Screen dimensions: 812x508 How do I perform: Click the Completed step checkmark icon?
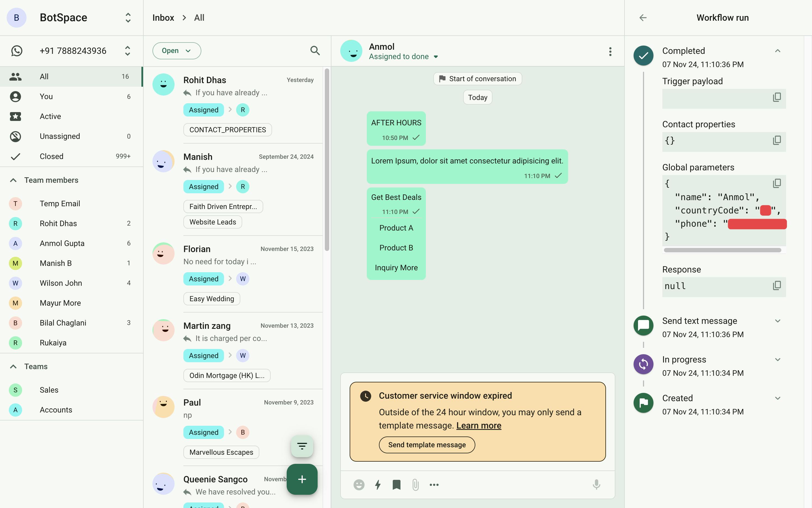(x=643, y=55)
